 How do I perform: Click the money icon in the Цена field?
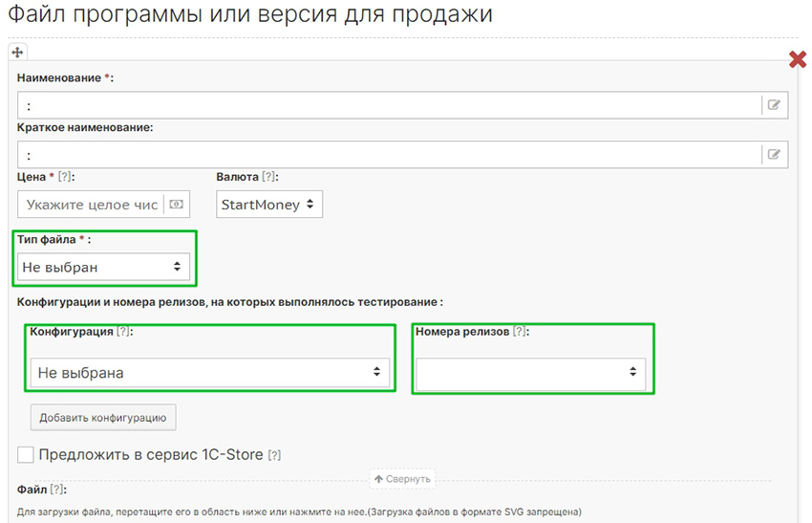[176, 205]
